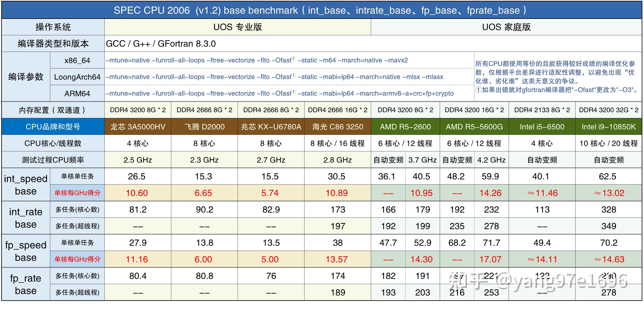
Task: Select the 兆芯 KX-U6780A column header
Action: pyautogui.click(x=271, y=127)
